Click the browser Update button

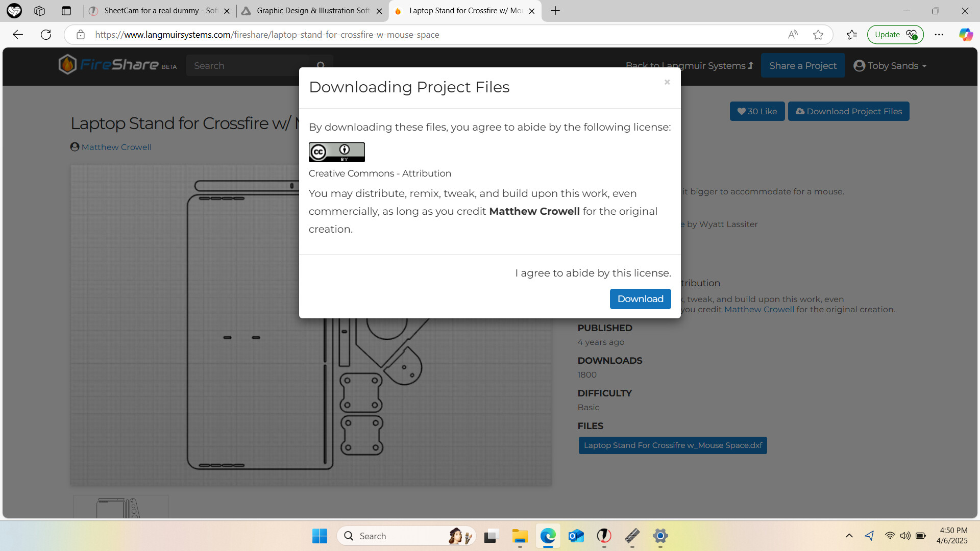(x=895, y=35)
